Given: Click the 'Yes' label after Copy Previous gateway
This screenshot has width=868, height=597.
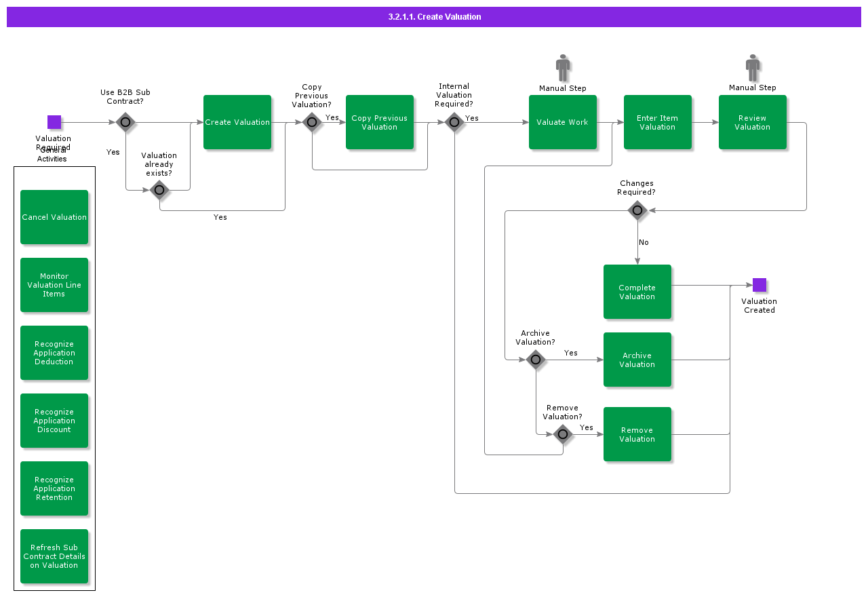Looking at the screenshot, I should pos(332,117).
